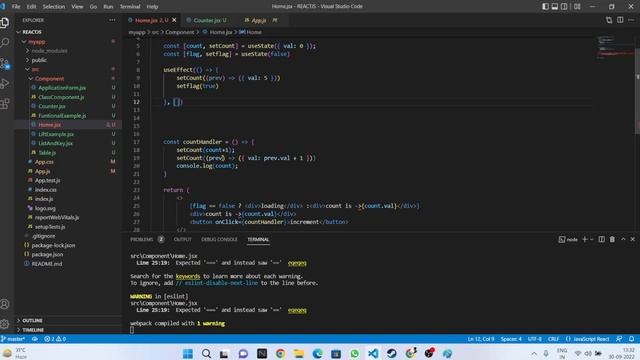Open package.json in explorer
This screenshot has width=640, height=360.
pyautogui.click(x=47, y=254)
